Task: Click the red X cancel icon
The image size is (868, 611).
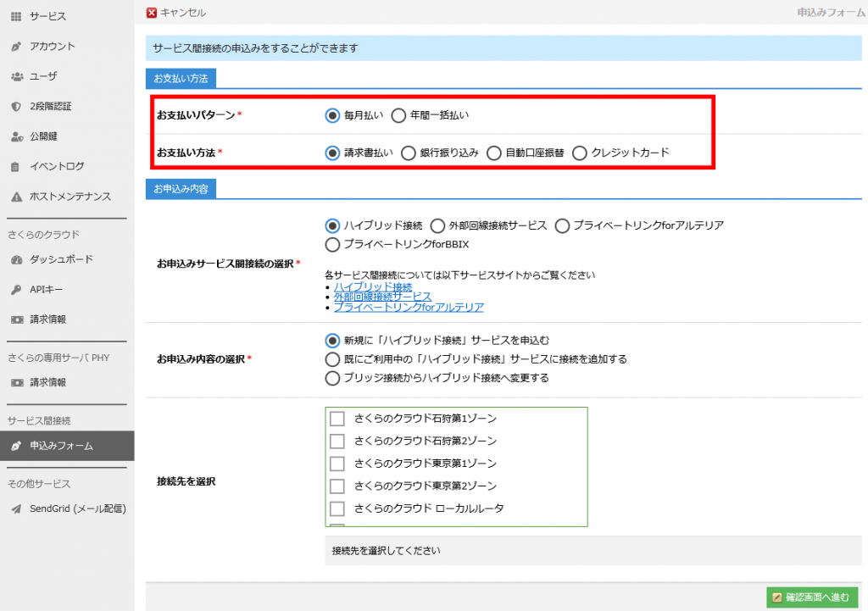Action: click(x=152, y=13)
